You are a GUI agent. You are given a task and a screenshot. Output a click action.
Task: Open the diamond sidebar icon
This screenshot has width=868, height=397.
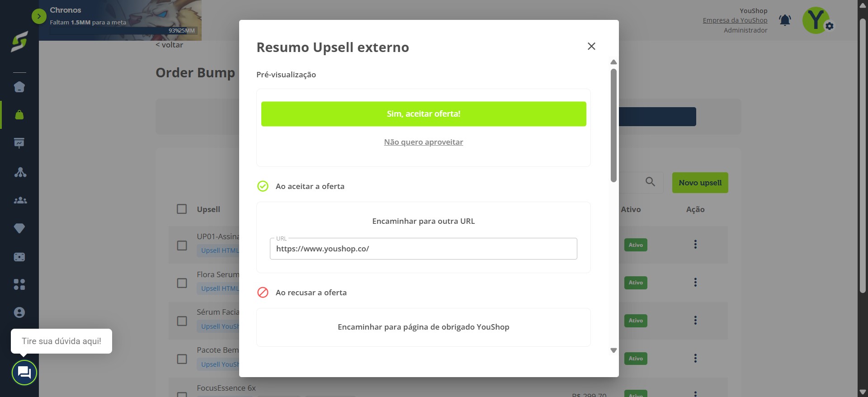coord(19,228)
